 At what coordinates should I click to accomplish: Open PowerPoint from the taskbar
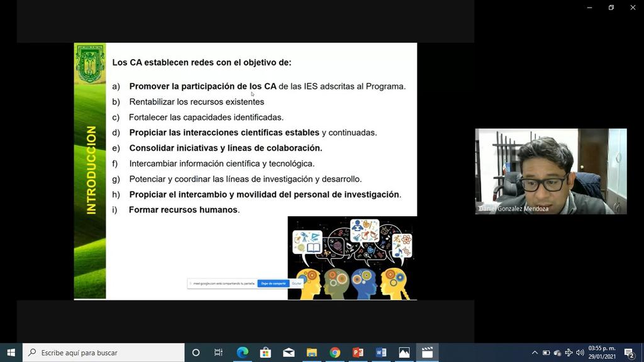click(357, 353)
